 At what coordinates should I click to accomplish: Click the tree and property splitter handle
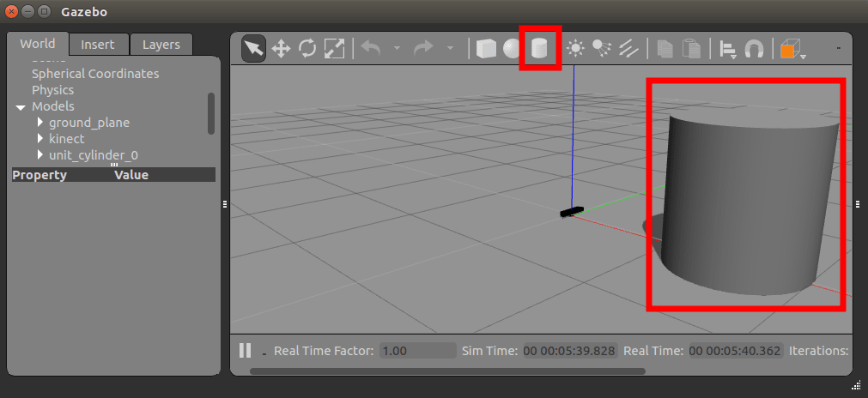[114, 165]
